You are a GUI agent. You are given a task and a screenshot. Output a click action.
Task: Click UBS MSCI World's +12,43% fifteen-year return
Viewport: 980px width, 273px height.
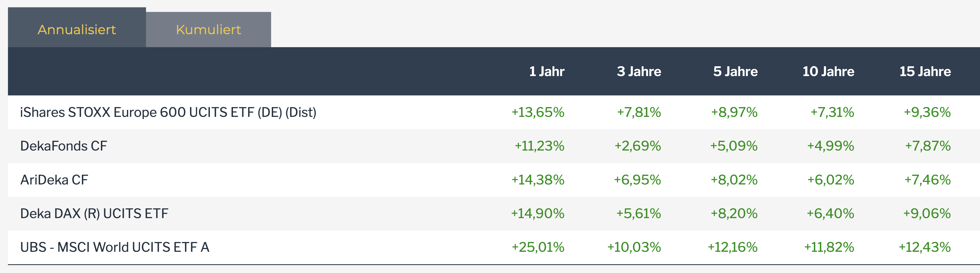(924, 247)
